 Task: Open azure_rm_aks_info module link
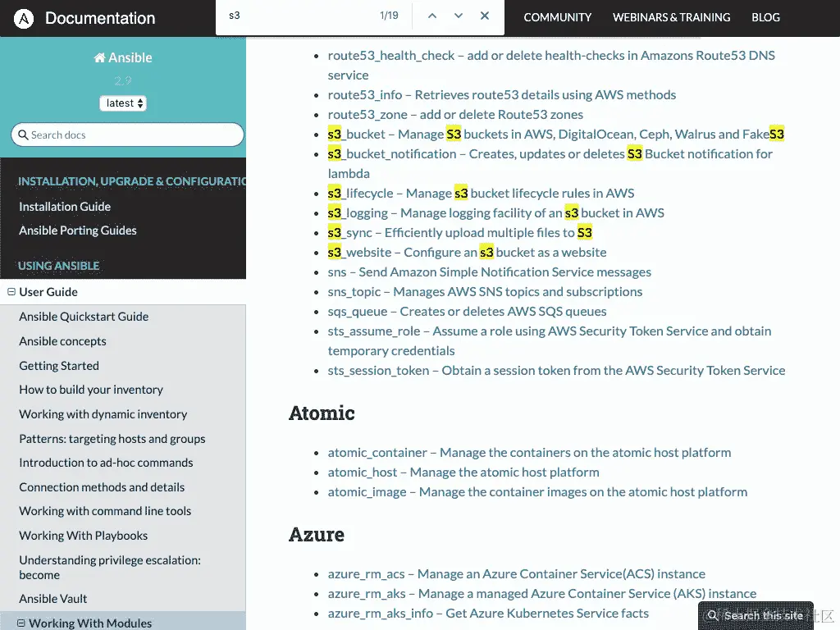[x=488, y=614]
